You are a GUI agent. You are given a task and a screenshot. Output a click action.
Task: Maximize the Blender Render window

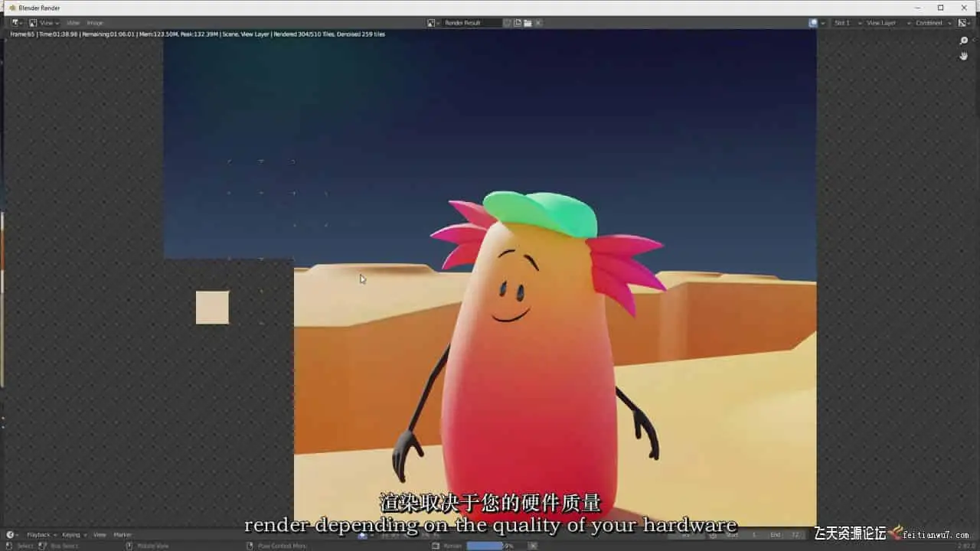(x=940, y=8)
